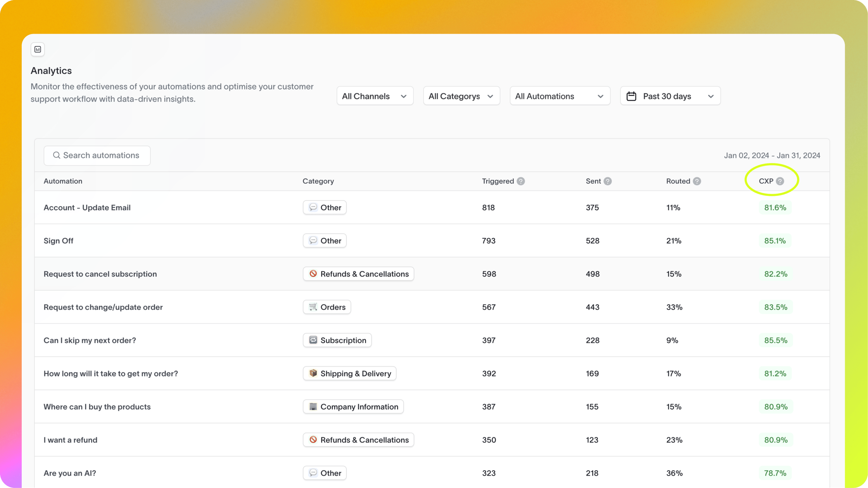The height and width of the screenshot is (488, 868).
Task: Click the cancel icon in Request to cancel subscription row
Action: 313,274
